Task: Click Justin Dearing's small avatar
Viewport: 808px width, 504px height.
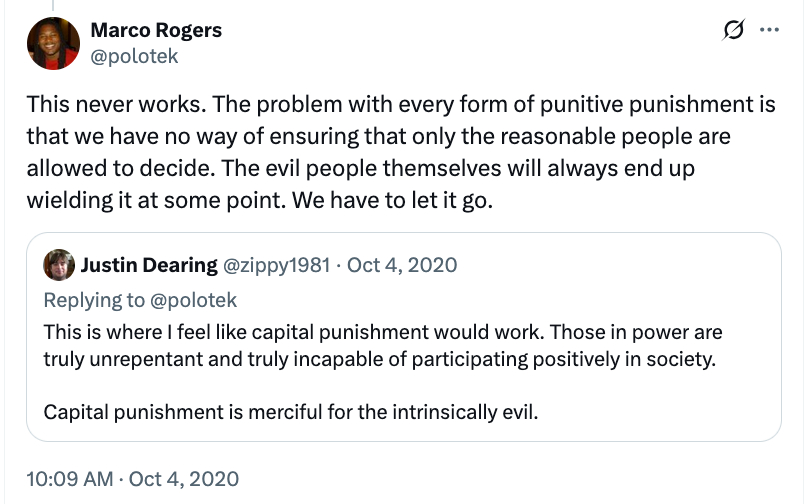Action: (x=59, y=265)
